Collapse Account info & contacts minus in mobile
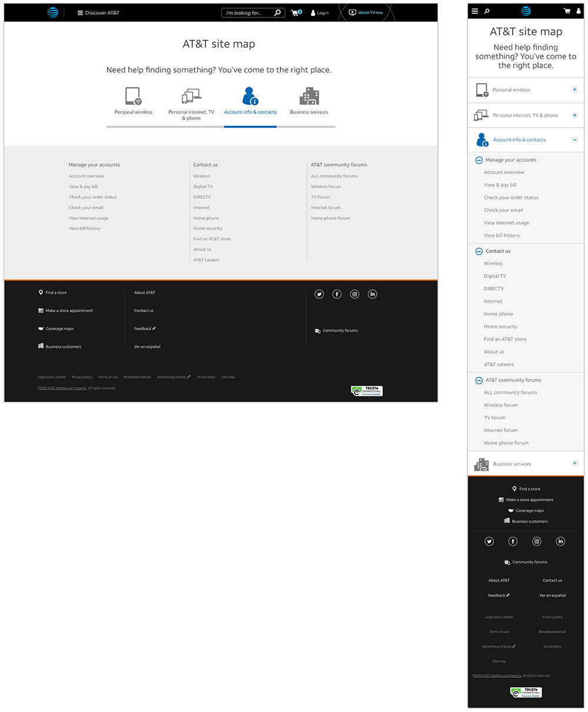The image size is (588, 712). 574,140
